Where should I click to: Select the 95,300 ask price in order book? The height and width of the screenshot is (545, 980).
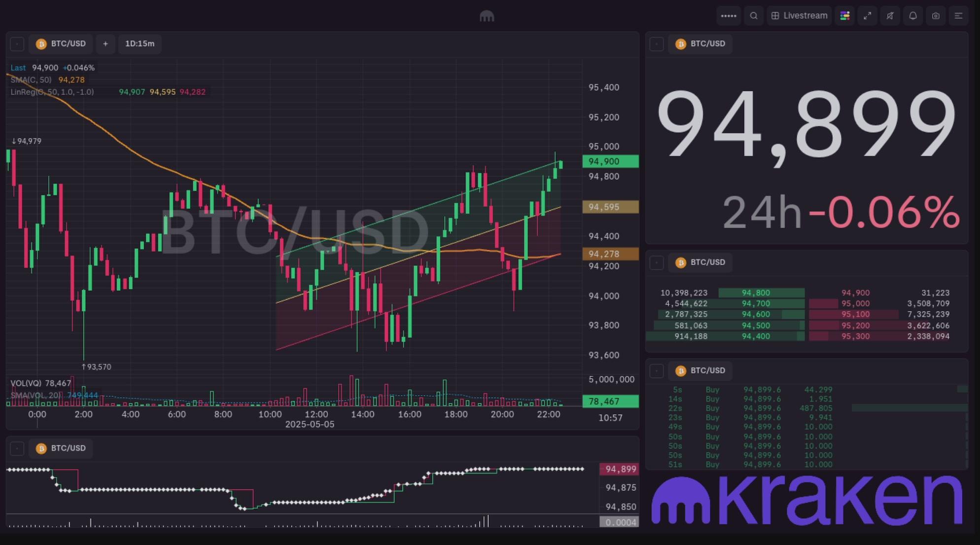pyautogui.click(x=855, y=337)
